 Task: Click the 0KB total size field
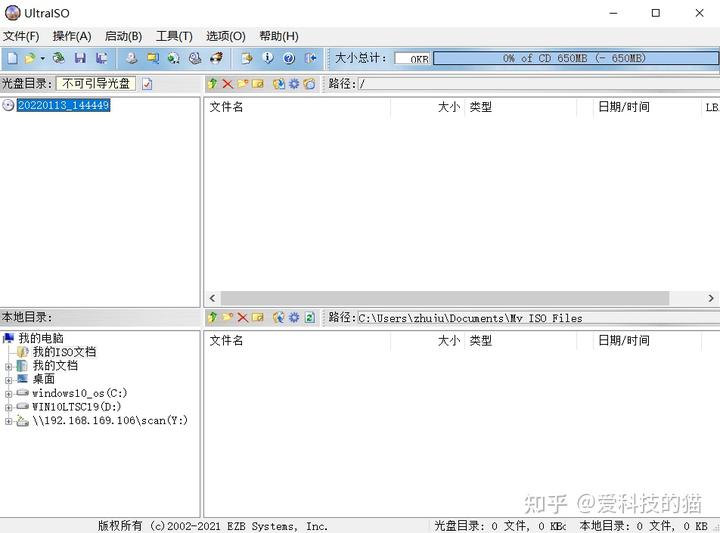(x=413, y=59)
